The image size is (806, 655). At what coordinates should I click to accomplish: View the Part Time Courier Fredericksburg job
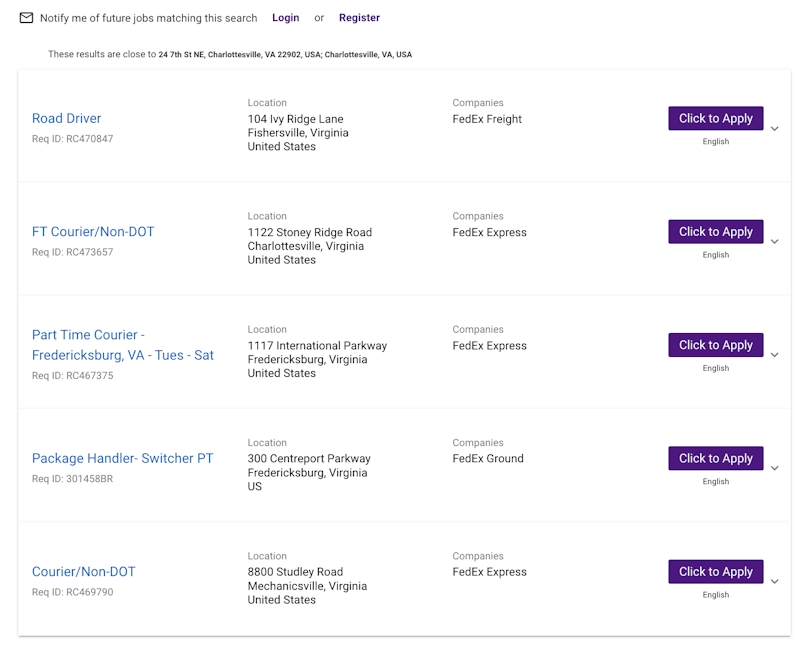coord(110,344)
